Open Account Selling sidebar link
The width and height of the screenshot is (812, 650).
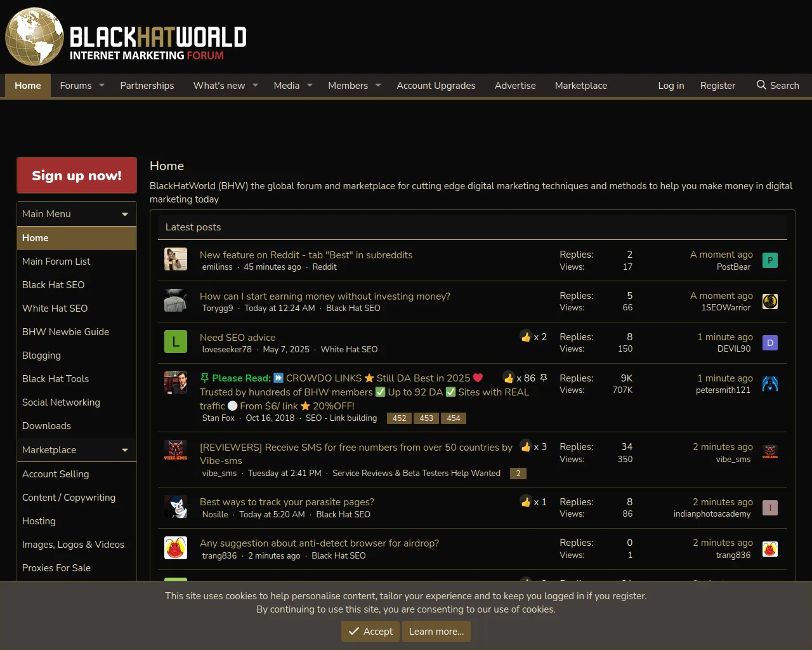click(77, 474)
